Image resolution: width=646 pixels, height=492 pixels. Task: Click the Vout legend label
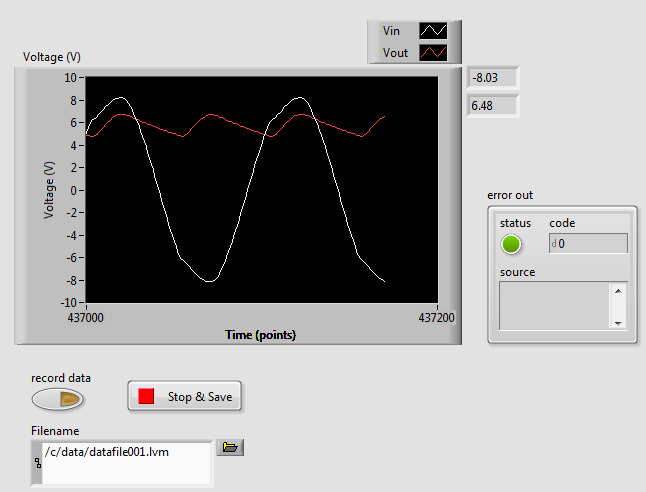click(x=395, y=53)
